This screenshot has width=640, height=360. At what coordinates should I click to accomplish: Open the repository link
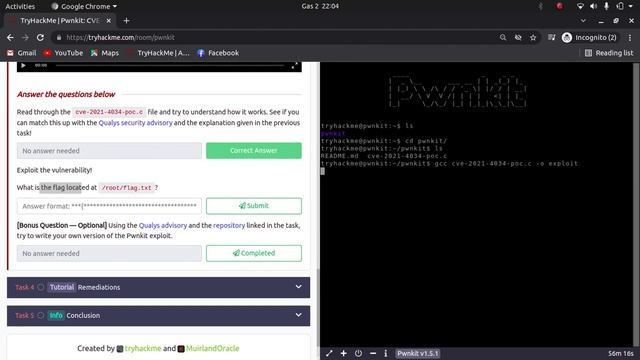click(x=229, y=225)
